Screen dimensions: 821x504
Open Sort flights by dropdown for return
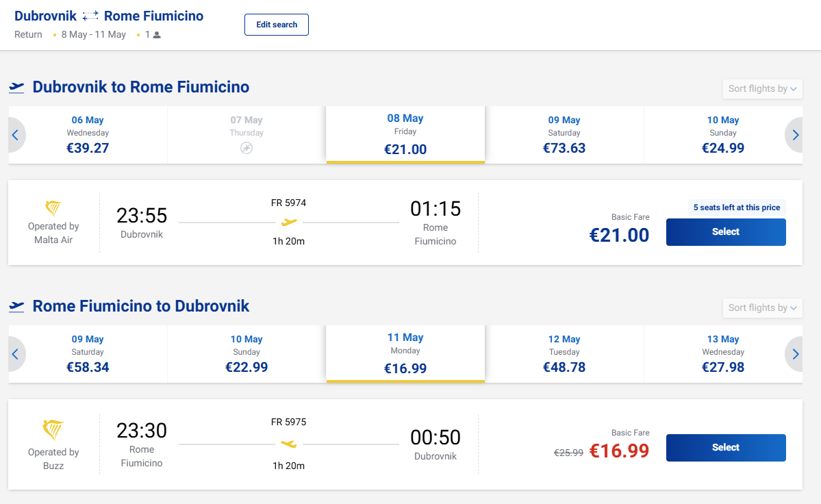pyautogui.click(x=762, y=307)
